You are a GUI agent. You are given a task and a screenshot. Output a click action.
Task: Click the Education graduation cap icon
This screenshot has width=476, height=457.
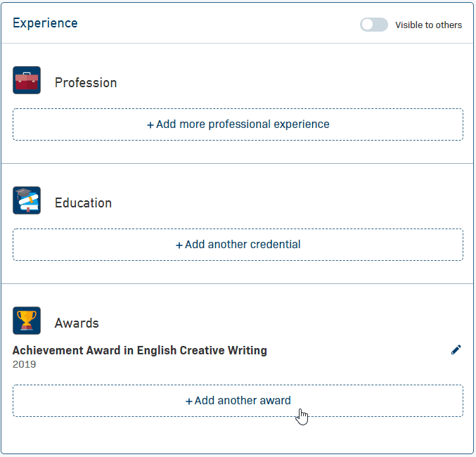(x=27, y=200)
